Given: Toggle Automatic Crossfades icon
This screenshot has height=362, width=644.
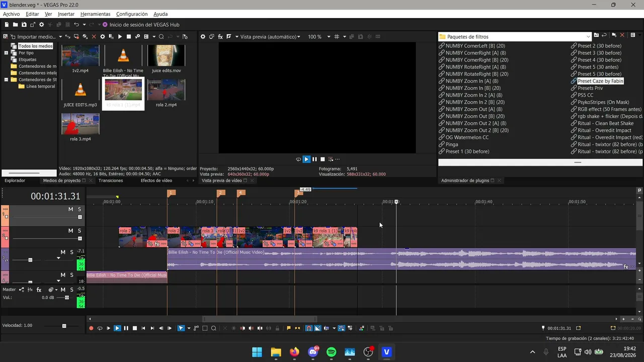Looking at the screenshot, I should (x=317, y=328).
